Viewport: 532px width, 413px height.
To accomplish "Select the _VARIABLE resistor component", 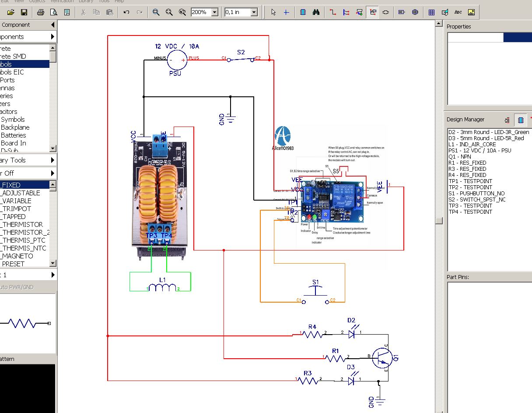I will [24, 201].
